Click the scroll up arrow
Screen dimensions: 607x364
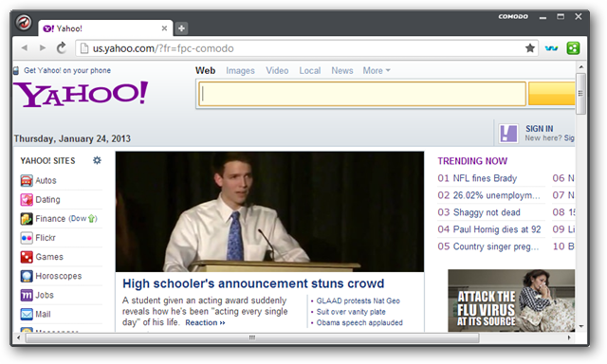[581, 67]
